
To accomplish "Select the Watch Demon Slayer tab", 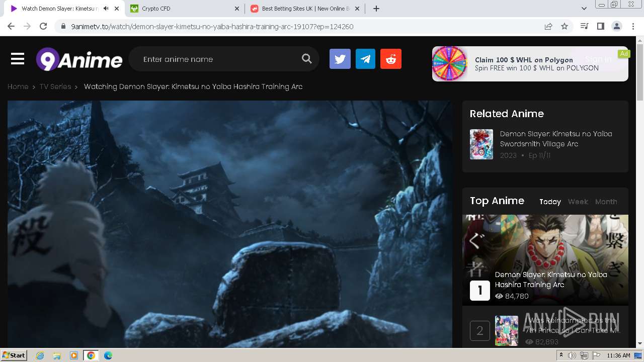I will [63, 9].
